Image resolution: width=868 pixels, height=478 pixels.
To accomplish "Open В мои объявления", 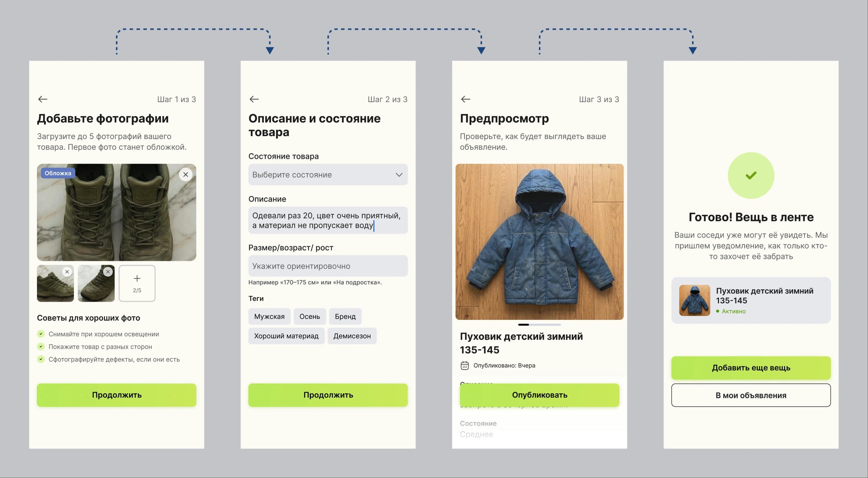I will pos(751,395).
